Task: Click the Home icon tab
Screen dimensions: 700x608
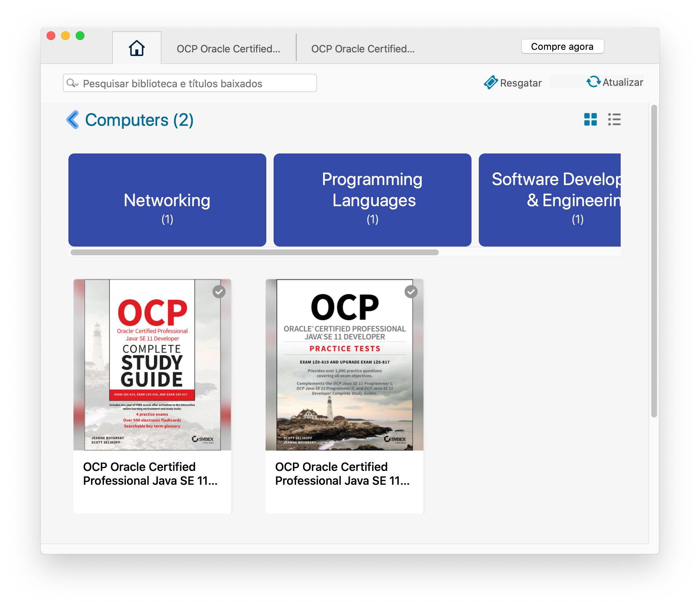Action: (136, 48)
